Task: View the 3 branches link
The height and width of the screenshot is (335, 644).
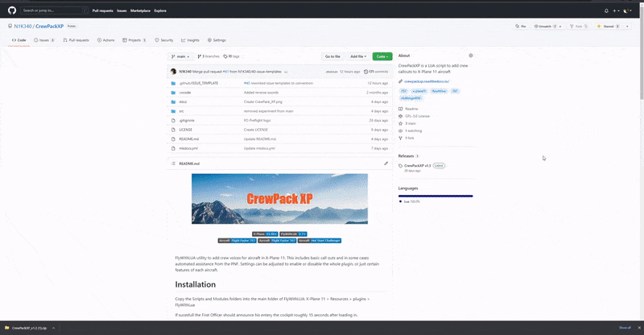Action: pos(208,56)
